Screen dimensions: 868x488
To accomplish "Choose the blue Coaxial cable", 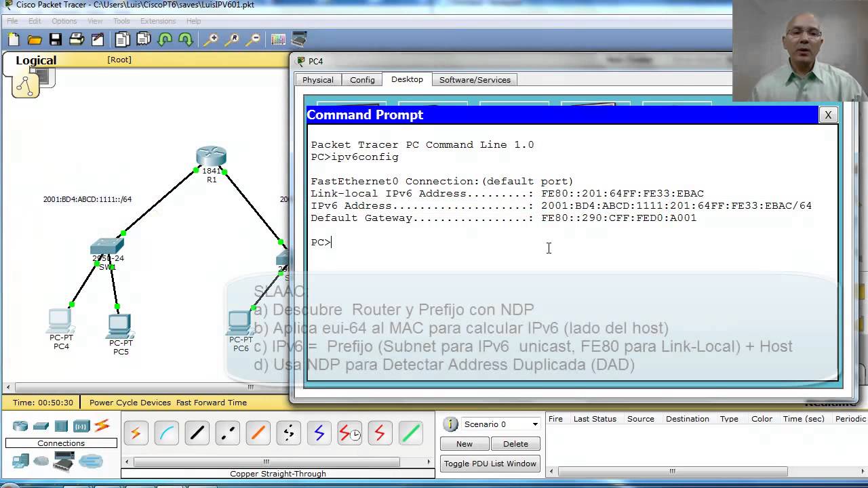I will 319,432.
